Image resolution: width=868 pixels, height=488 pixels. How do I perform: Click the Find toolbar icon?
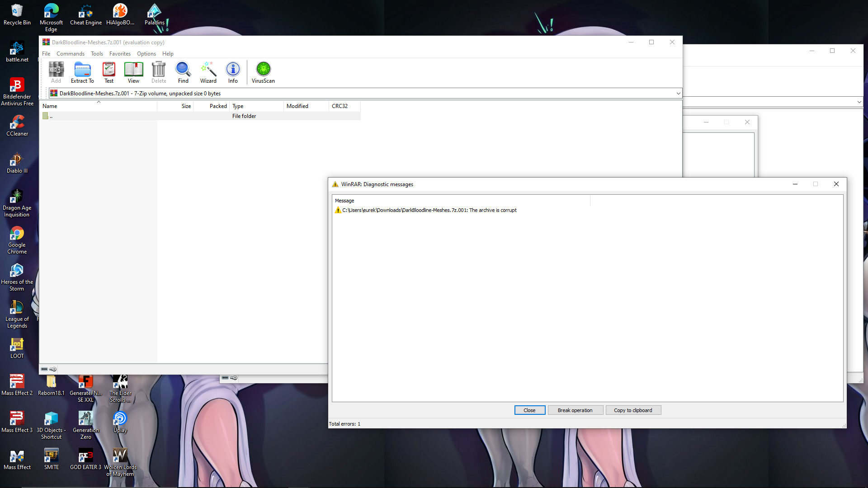(183, 72)
